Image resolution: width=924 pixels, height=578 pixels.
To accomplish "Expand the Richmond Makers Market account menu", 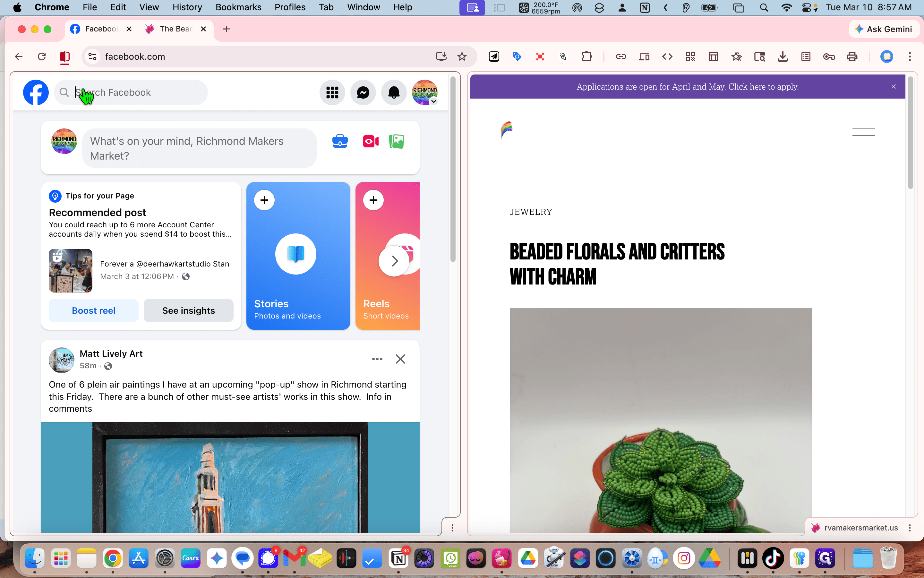I will (x=424, y=92).
